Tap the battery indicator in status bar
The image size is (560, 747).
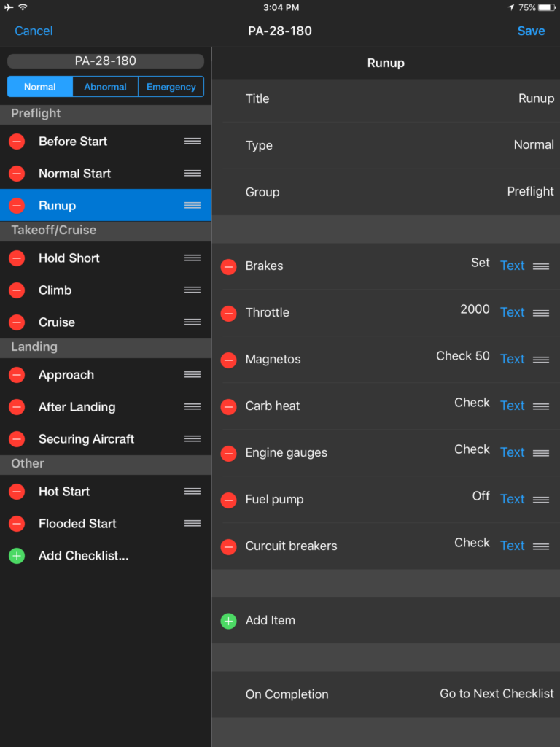click(x=547, y=7)
